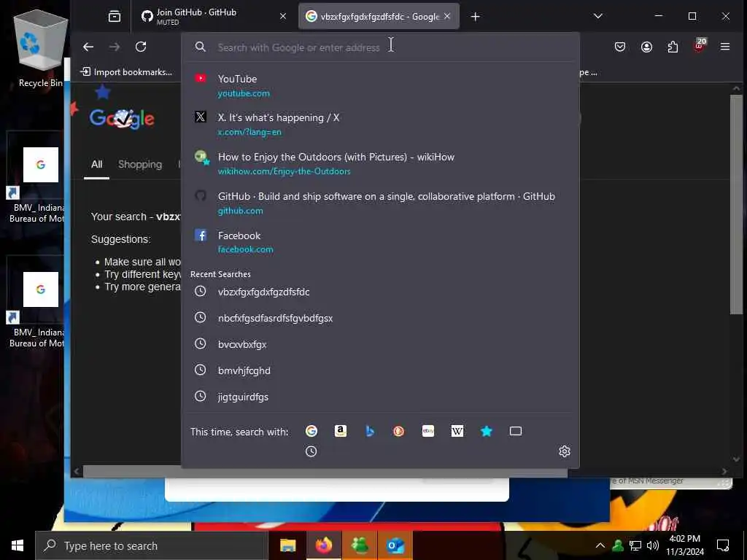Open File Explorer from taskbar
The width and height of the screenshot is (747, 560).
click(287, 545)
